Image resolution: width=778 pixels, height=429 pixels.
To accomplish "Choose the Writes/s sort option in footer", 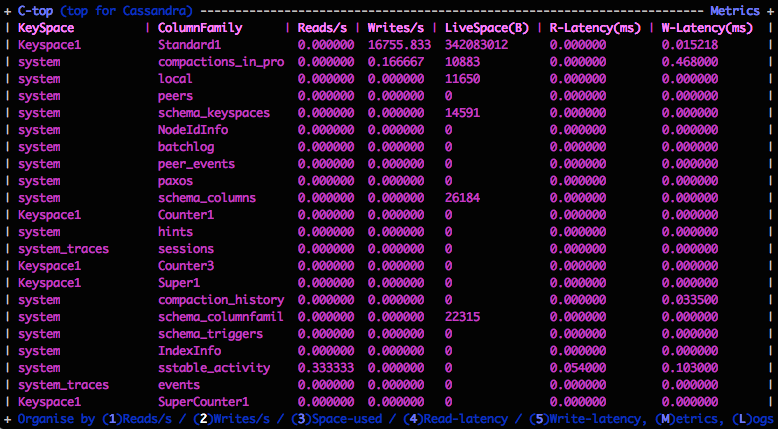I will (x=231, y=419).
